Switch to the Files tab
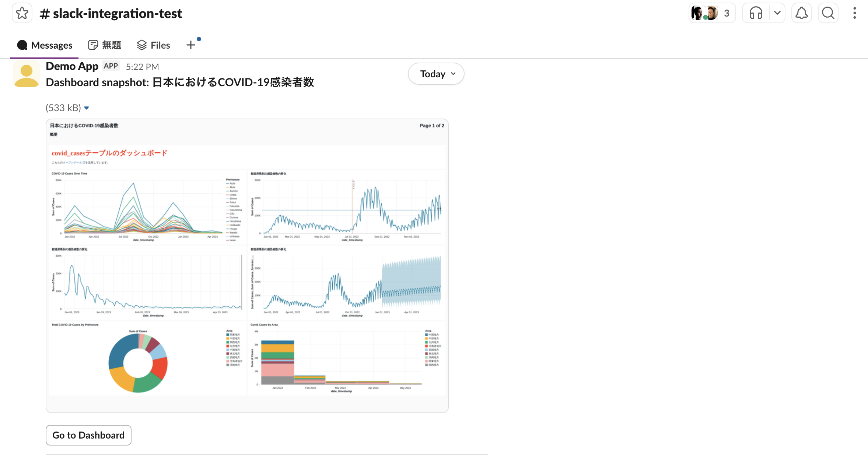The width and height of the screenshot is (868, 461). (x=153, y=45)
